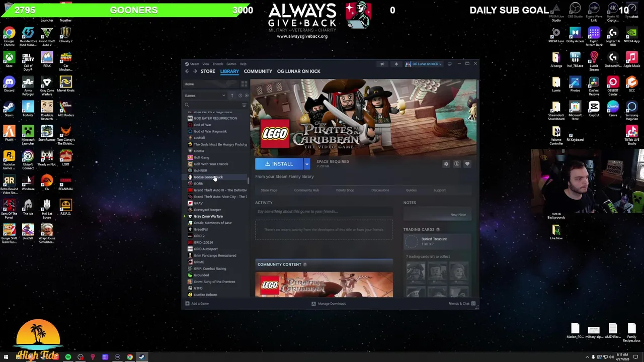The height and width of the screenshot is (362, 644).
Task: Filter library by recent activity clock icon
Action: [240, 96]
